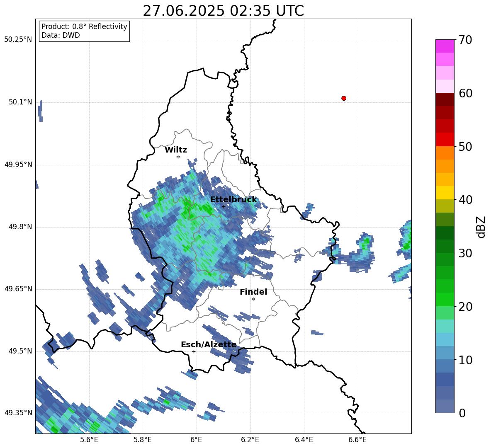Click the 40 tick on the colorbar
The height and width of the screenshot is (448, 491).
[466, 200]
